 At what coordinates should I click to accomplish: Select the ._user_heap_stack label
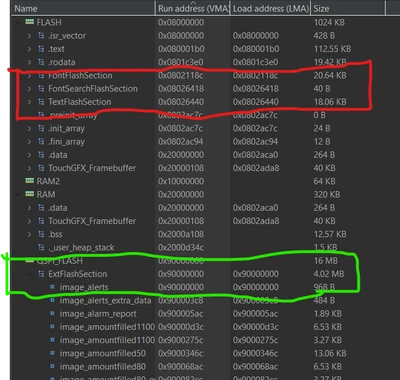tap(81, 247)
